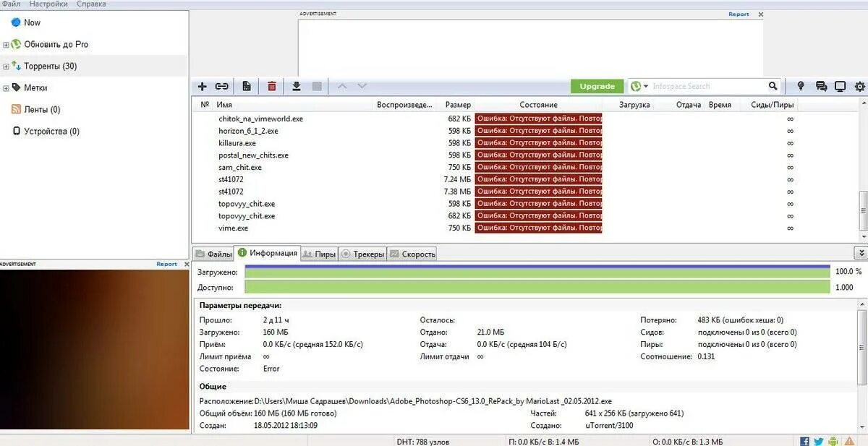
Task: Select torrent horizon_6_1_2.exe
Action: click(x=248, y=131)
